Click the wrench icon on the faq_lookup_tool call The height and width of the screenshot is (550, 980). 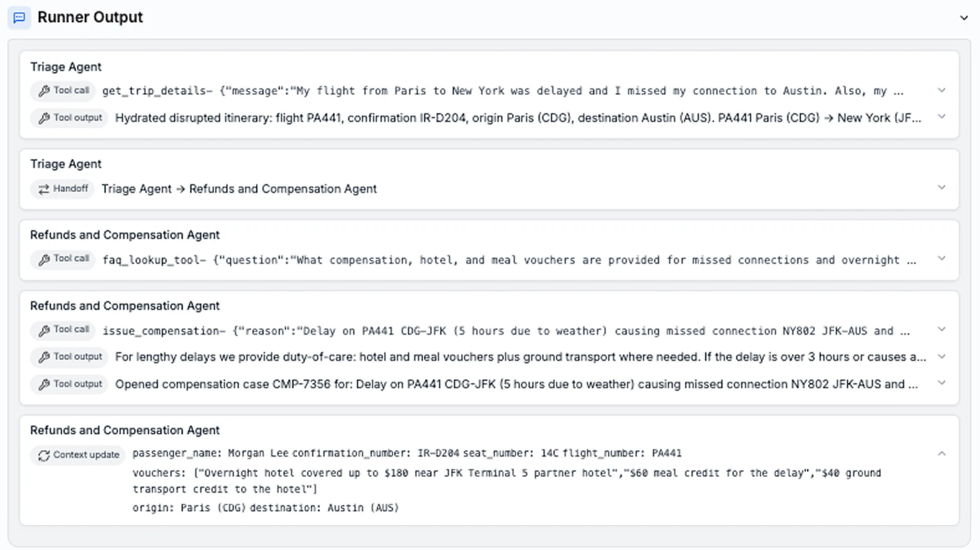pos(44,259)
